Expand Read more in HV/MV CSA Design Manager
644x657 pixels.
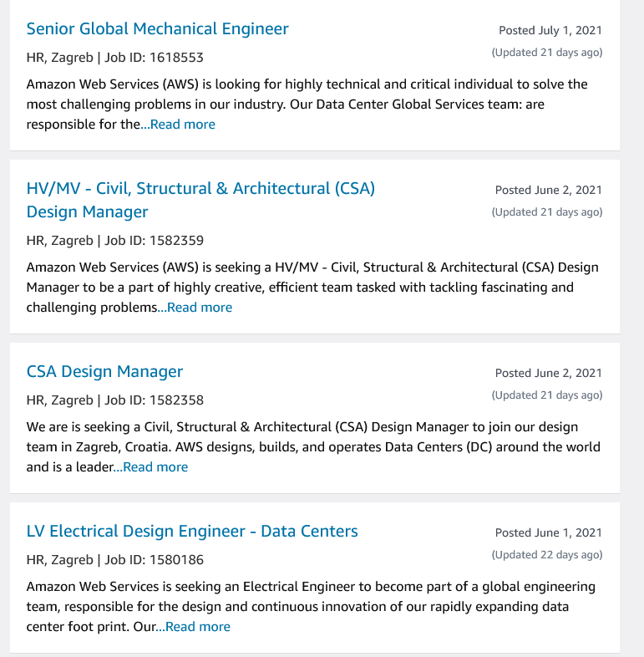pos(199,308)
